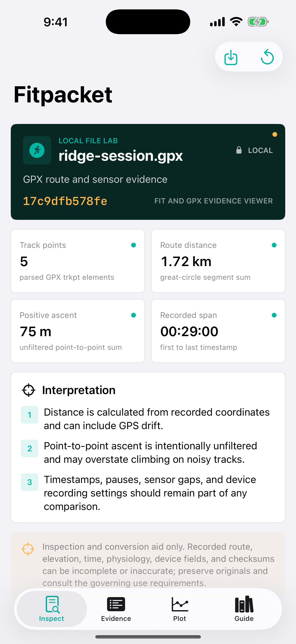Tap the hash 17c9dfb578fe
Image resolution: width=296 pixels, height=644 pixels.
coord(65,201)
